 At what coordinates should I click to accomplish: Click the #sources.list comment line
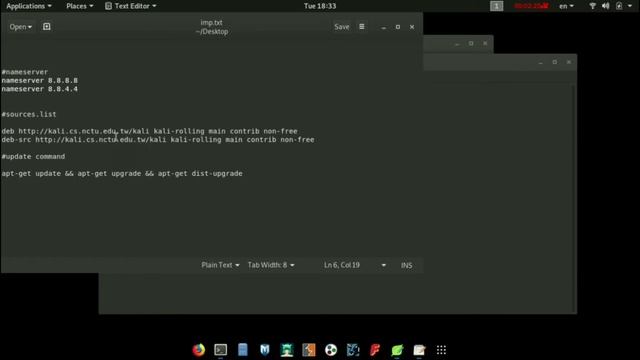(x=29, y=114)
